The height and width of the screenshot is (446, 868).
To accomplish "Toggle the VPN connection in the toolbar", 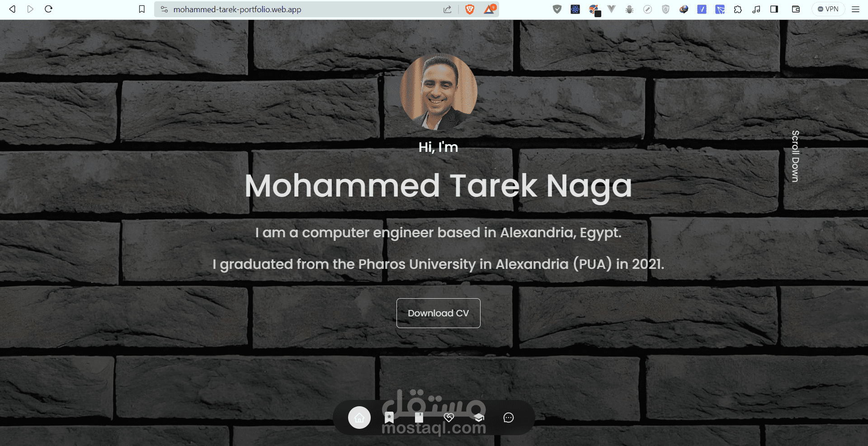I will 828,9.
